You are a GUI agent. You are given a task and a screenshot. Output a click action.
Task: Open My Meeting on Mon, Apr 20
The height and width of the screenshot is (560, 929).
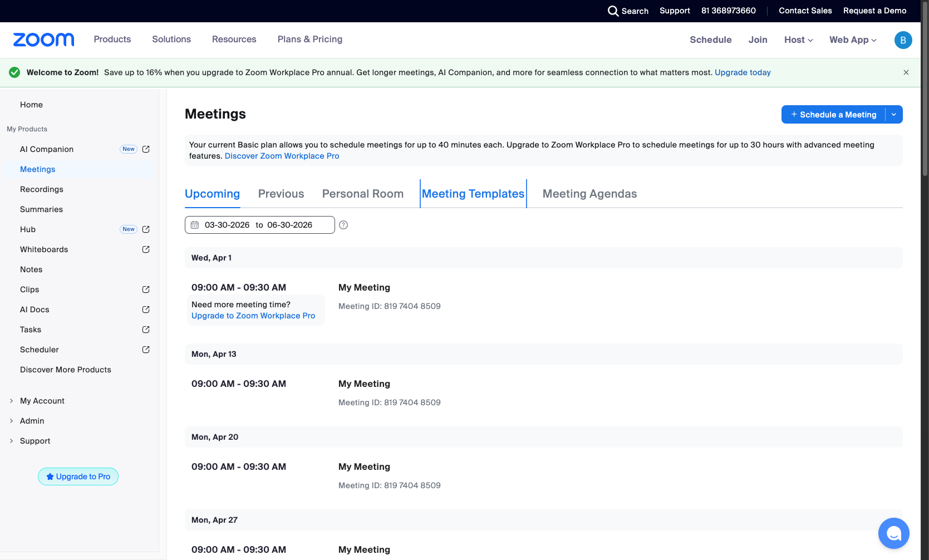click(x=364, y=466)
